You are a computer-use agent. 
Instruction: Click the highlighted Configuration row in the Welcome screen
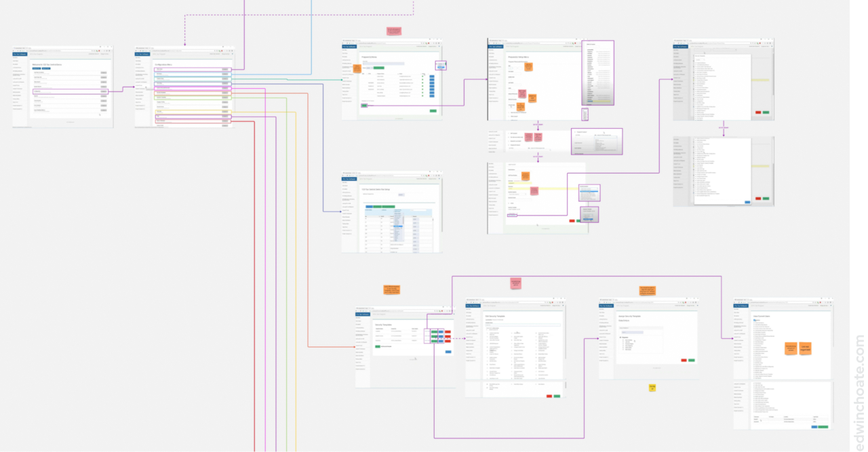click(71, 90)
